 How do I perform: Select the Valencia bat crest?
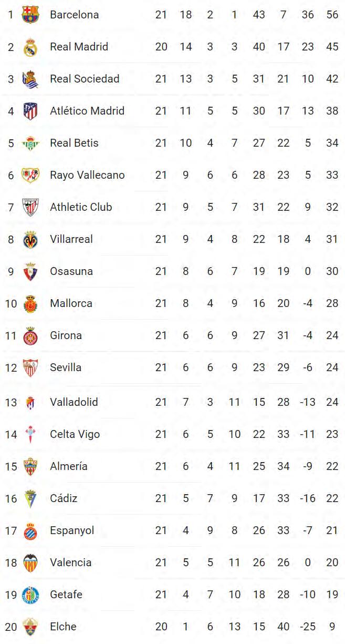(x=30, y=563)
